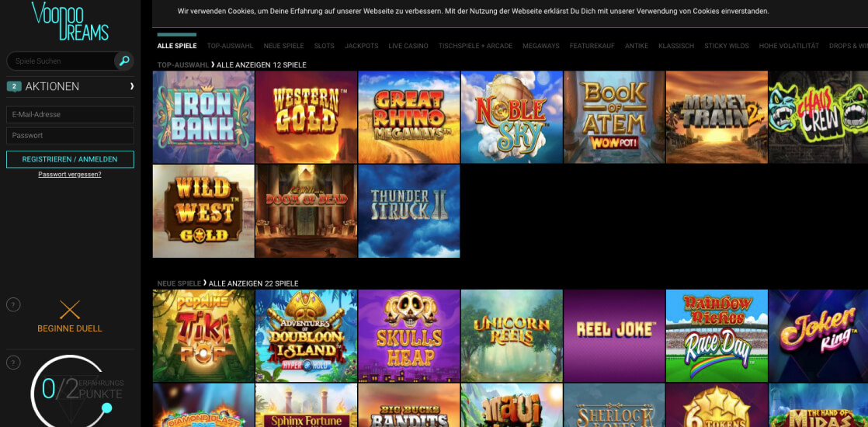Select the Slots tab

[x=324, y=46]
